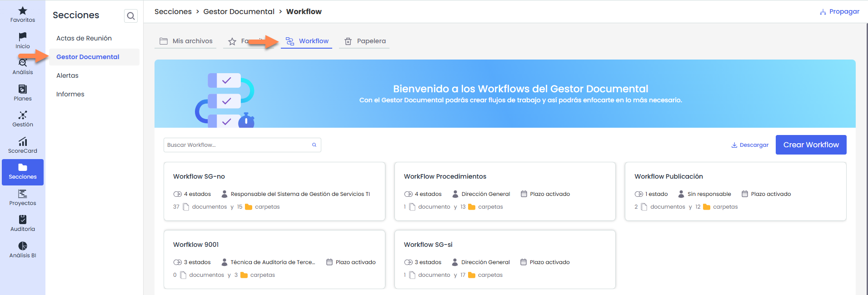The image size is (868, 295).
Task: Switch to Papelera tab
Action: [365, 41]
